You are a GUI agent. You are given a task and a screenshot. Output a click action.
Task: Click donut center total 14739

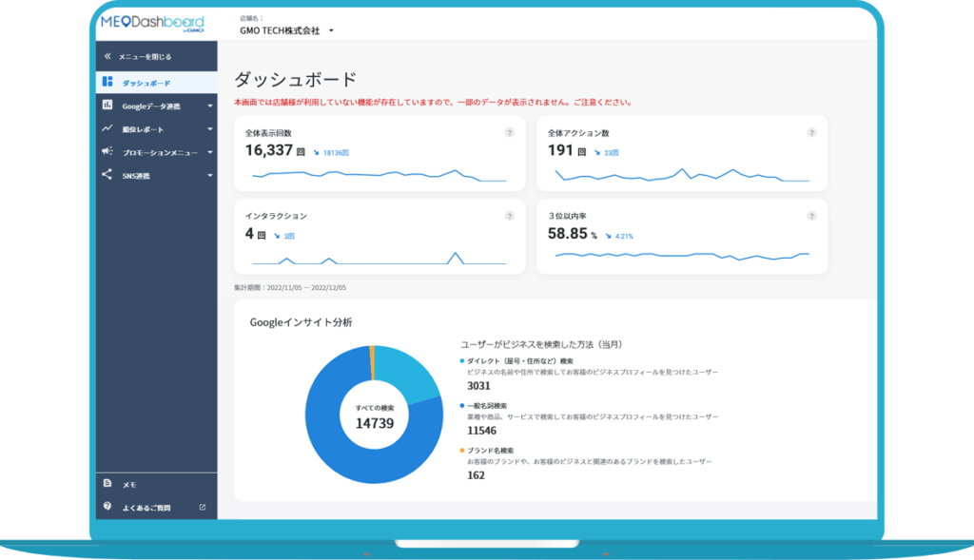coord(375,423)
